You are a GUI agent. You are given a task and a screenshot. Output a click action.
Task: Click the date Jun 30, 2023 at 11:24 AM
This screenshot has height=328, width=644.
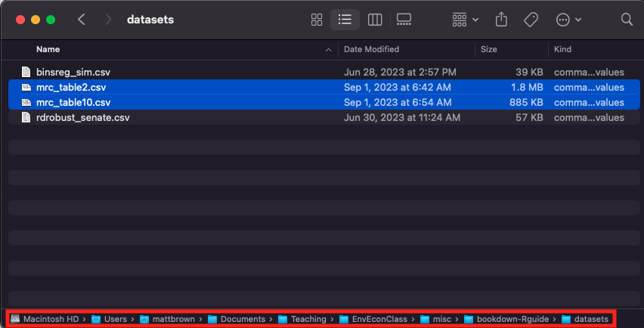pos(401,117)
